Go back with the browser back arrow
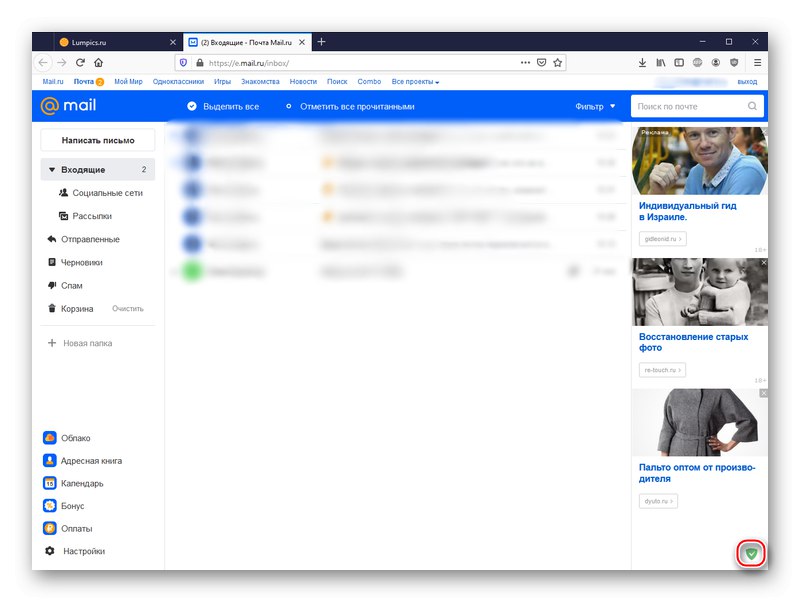800x602 pixels. coord(43,63)
